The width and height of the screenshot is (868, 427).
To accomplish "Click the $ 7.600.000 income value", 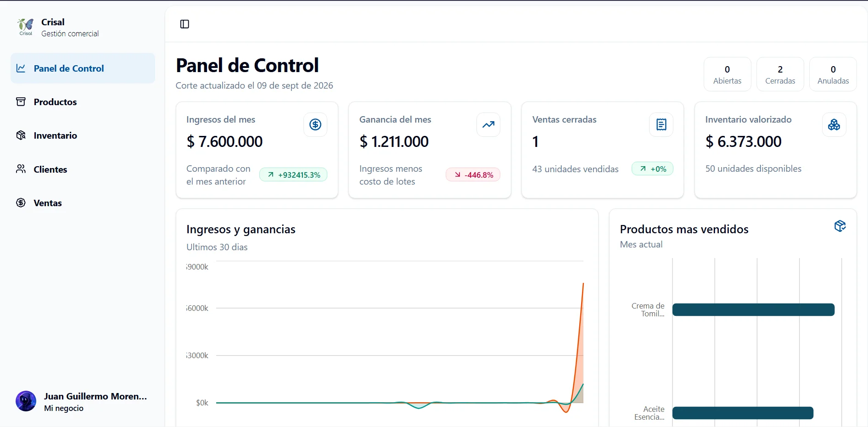I will 224,141.
